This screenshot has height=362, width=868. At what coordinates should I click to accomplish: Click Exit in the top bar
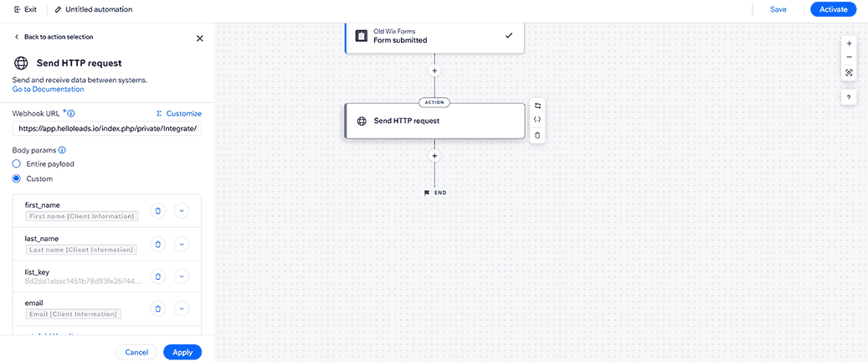point(25,9)
